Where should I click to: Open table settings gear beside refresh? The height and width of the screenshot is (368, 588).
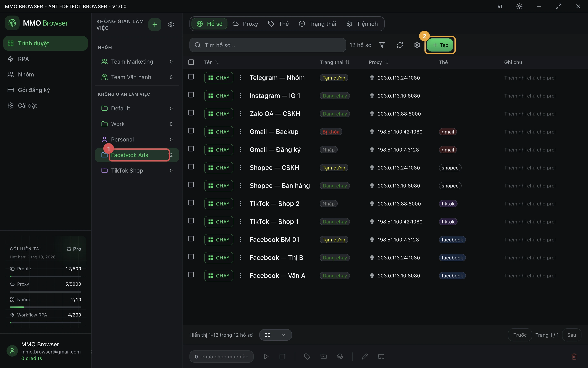(x=417, y=45)
